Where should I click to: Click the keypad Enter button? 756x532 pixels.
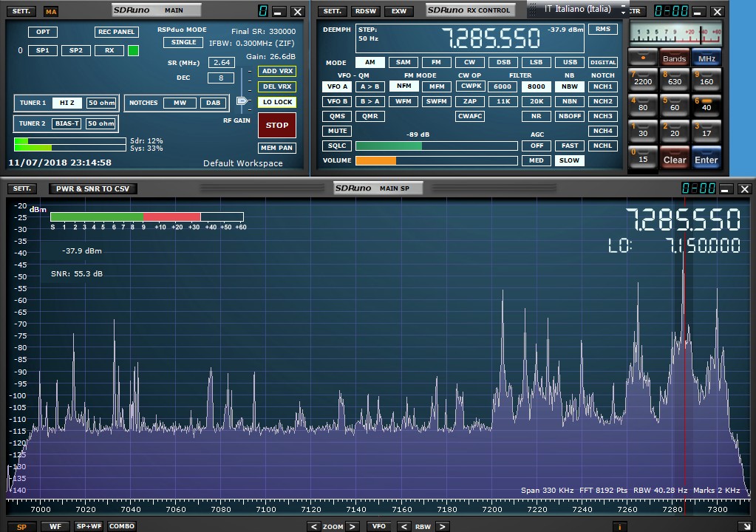tap(706, 159)
